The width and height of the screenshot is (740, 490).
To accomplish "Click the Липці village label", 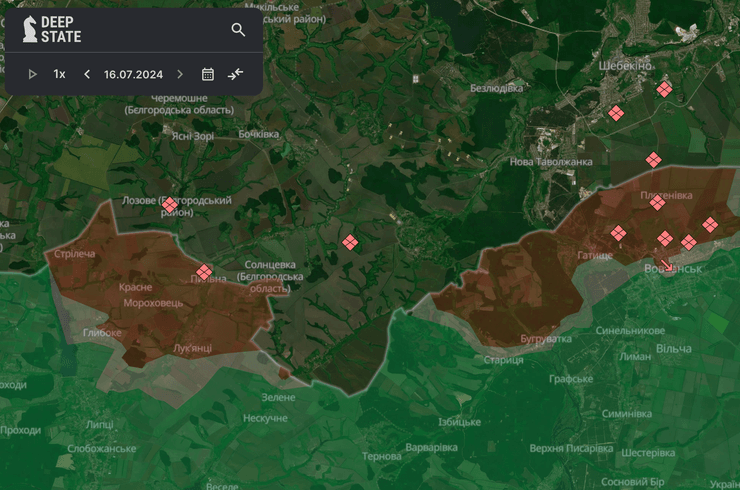I will (100, 424).
